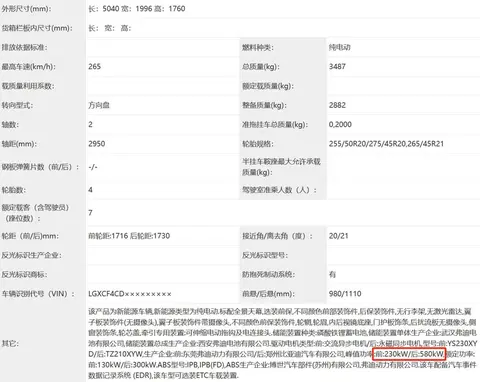Click the trailer mass value 0,2000
This screenshot has width=480, height=382.
(x=340, y=124)
